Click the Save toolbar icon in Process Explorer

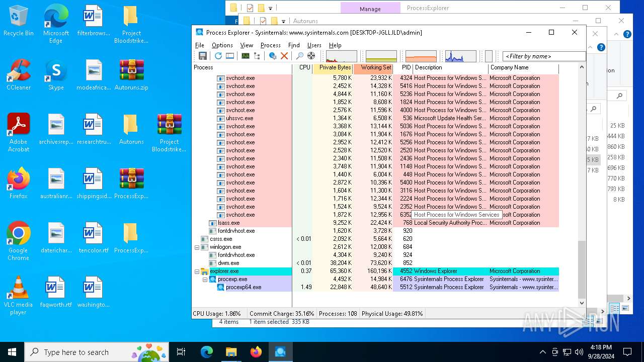click(203, 56)
